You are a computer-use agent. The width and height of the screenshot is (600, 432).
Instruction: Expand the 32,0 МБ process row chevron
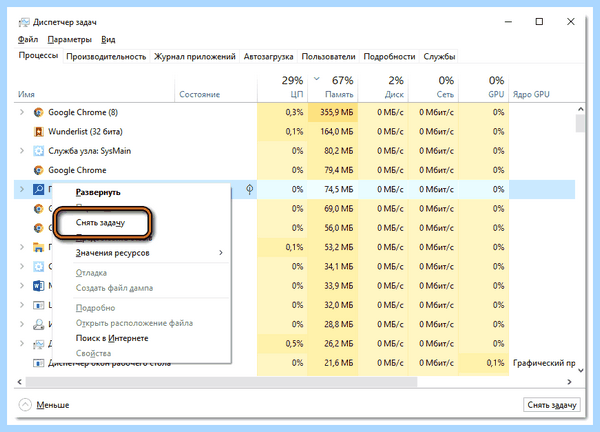click(x=22, y=305)
